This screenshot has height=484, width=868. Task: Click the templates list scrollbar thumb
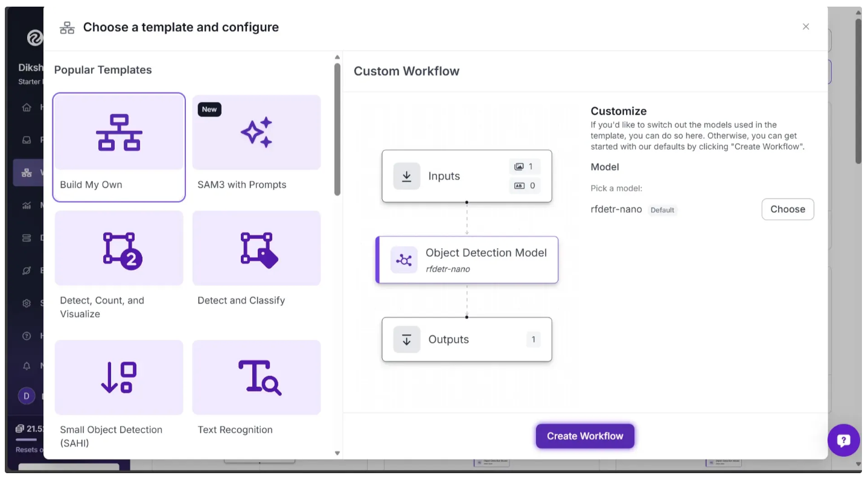pos(337,129)
